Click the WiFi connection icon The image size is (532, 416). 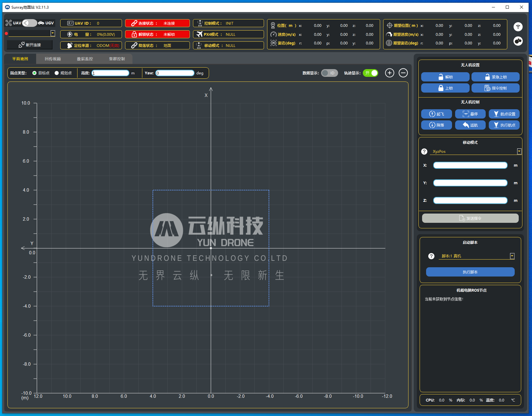point(518,27)
